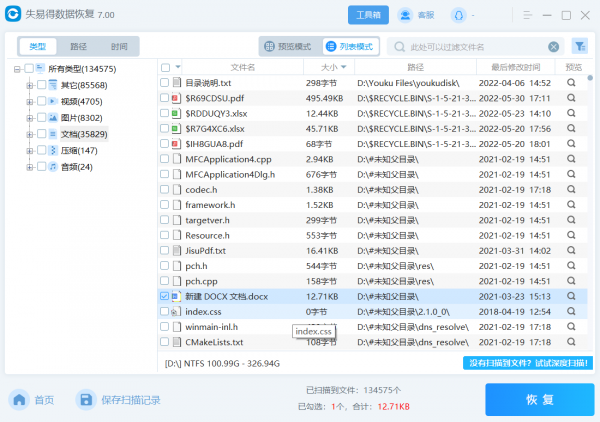Image resolution: width=600 pixels, height=422 pixels.
Task: Clear the filename search box
Action: [554, 47]
